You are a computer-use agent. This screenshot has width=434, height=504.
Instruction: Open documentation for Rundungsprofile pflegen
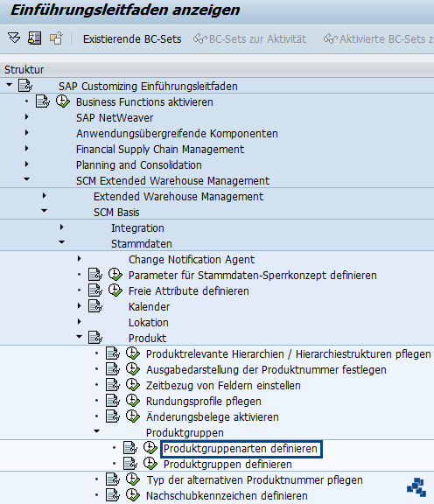(113, 401)
